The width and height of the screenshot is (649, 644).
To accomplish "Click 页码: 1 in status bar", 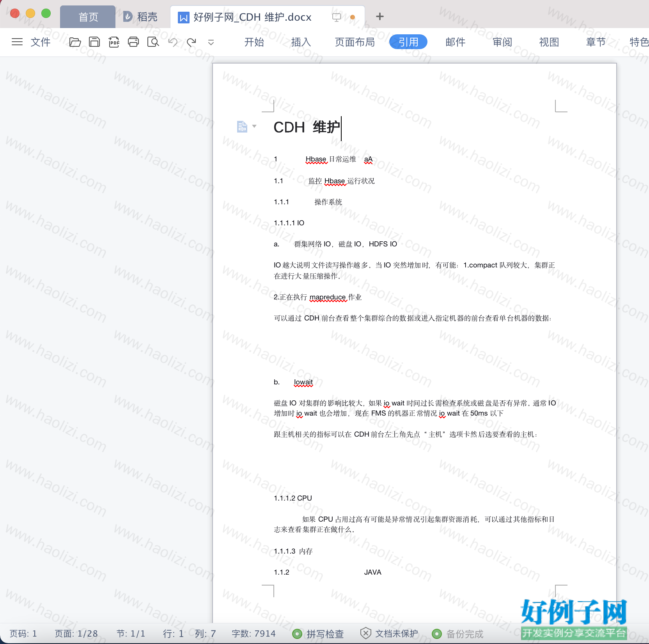I will pyautogui.click(x=23, y=633).
